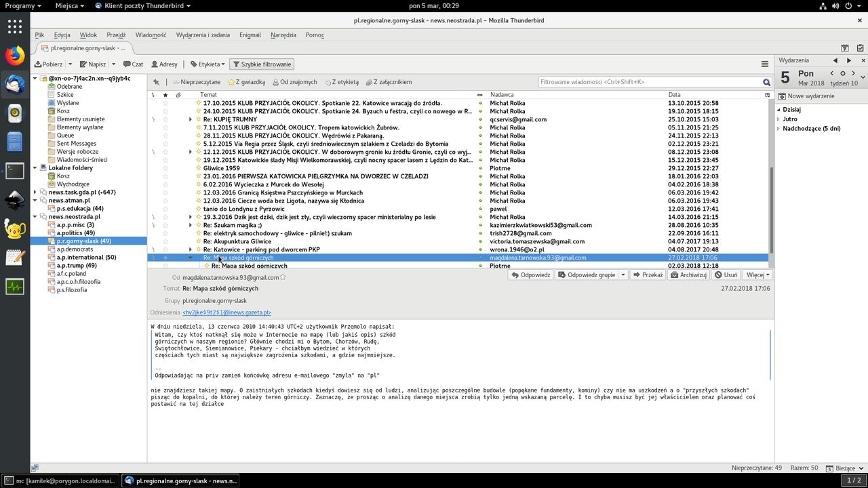Click the Czat chat toolbar button
The height and width of the screenshot is (488, 868).
(x=133, y=64)
